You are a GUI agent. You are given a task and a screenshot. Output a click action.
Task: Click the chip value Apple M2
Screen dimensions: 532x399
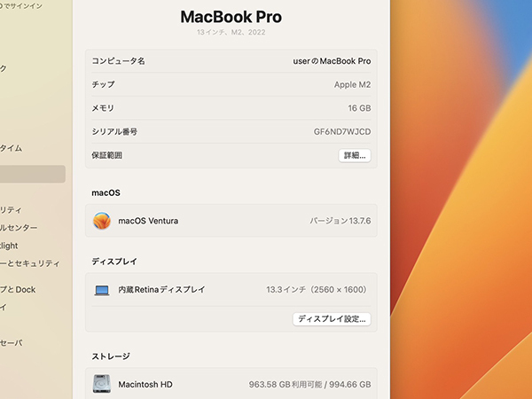pyautogui.click(x=352, y=84)
